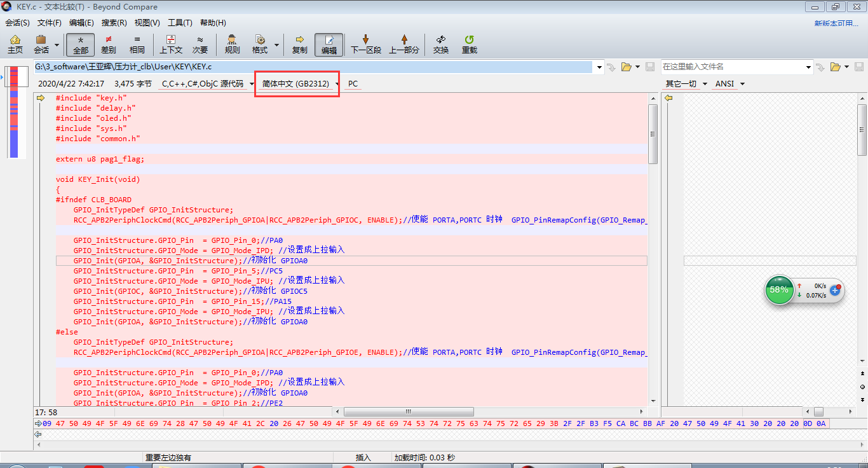
Task: Expand the 会话 toolbar dropdown arrow
Action: coord(57,45)
